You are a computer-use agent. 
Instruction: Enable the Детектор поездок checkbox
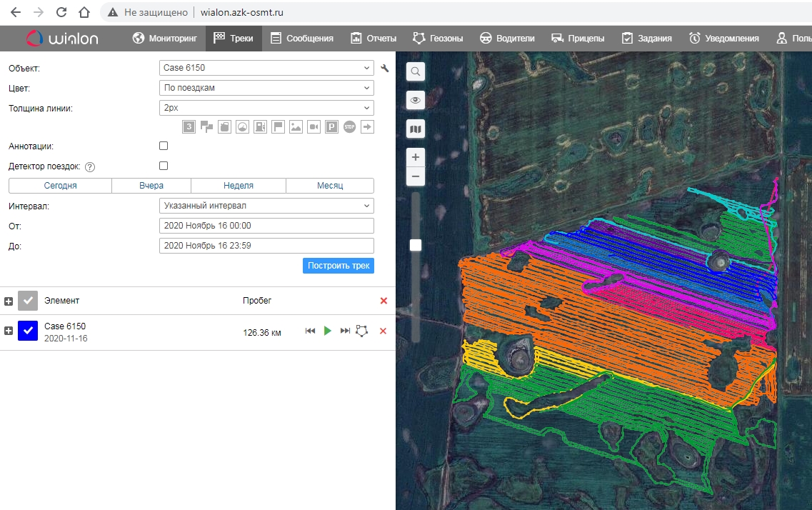tap(164, 166)
